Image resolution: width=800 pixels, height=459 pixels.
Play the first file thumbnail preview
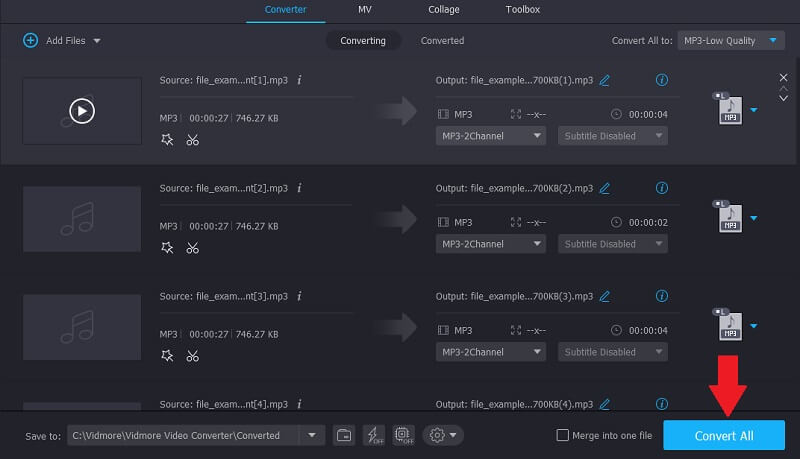[82, 111]
